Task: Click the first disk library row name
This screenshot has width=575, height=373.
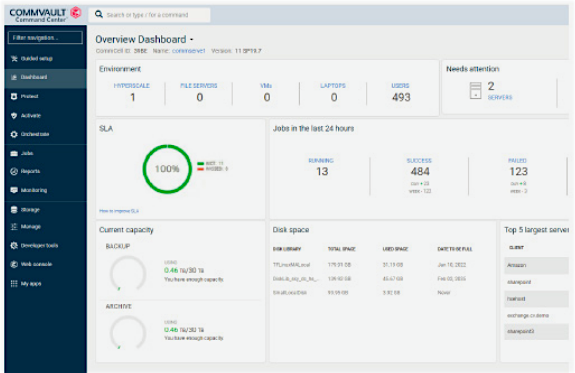Action: [292, 265]
